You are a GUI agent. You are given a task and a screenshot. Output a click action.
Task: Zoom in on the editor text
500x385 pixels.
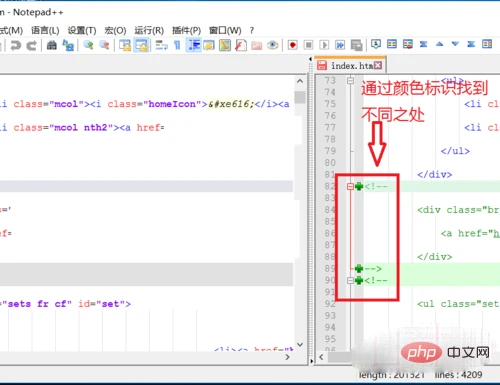pos(88,45)
